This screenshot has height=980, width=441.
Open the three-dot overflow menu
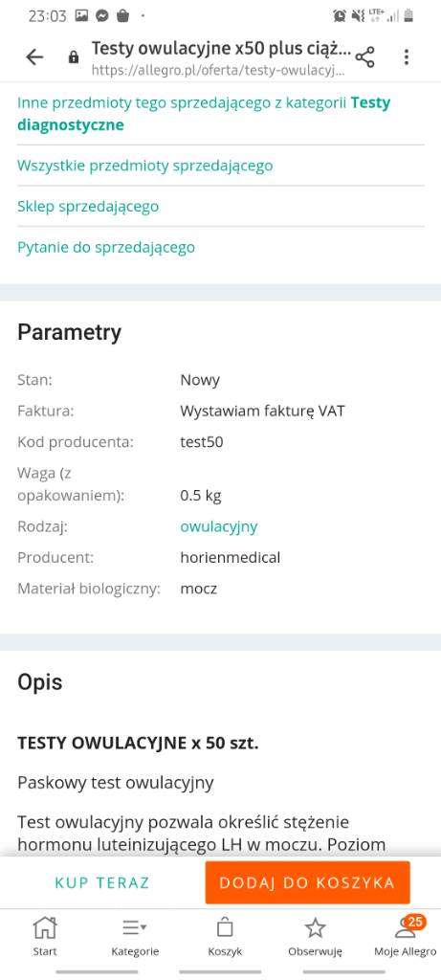(407, 57)
